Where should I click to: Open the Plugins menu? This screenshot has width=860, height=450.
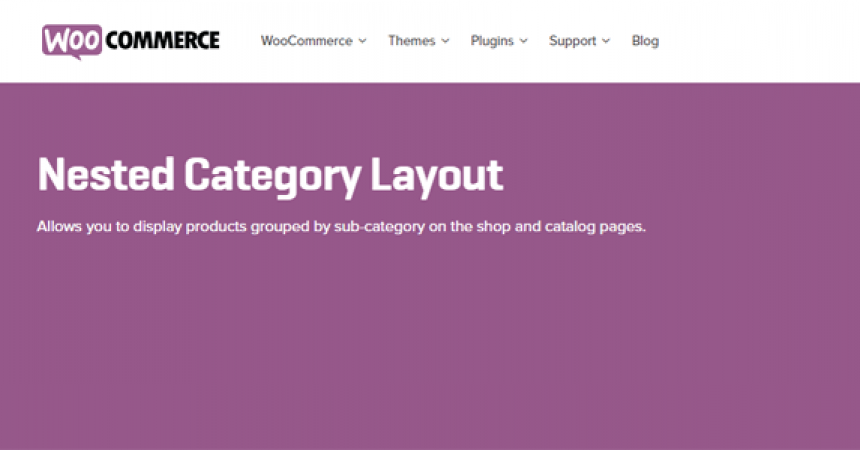(x=492, y=41)
